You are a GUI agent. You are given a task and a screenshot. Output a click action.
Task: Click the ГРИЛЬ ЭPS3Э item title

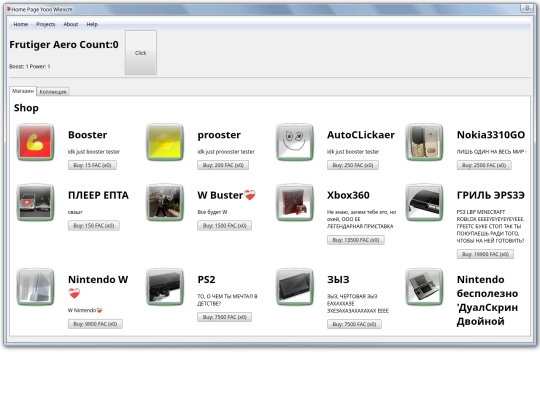tap(491, 195)
